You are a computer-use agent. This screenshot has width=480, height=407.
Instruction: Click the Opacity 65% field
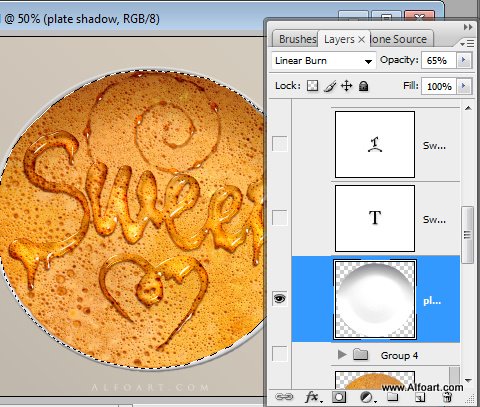click(x=439, y=60)
